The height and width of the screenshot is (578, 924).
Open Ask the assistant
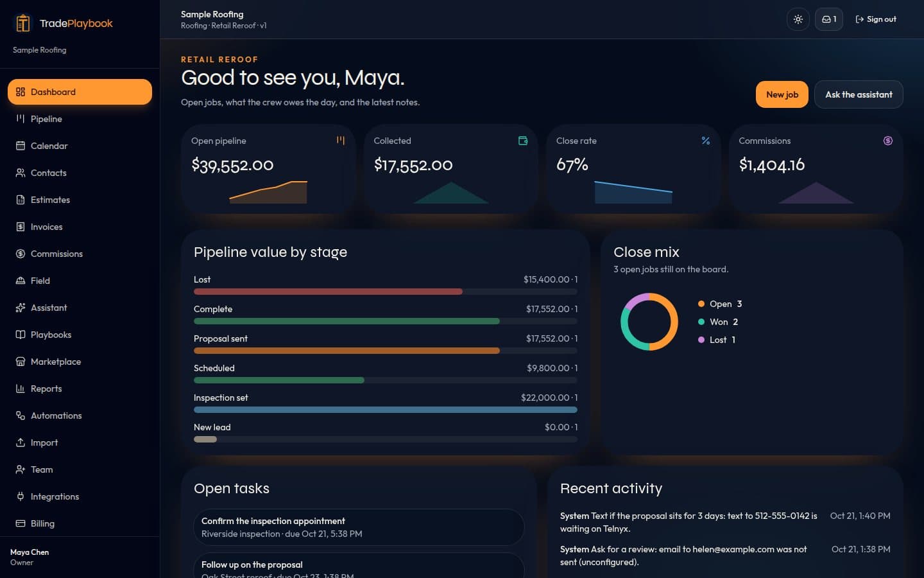coord(859,94)
